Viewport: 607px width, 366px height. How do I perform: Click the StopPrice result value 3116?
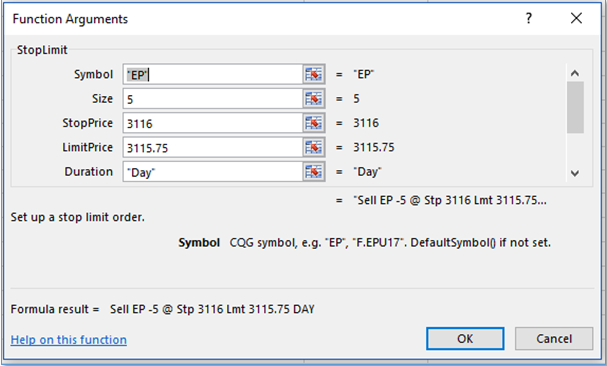click(366, 123)
